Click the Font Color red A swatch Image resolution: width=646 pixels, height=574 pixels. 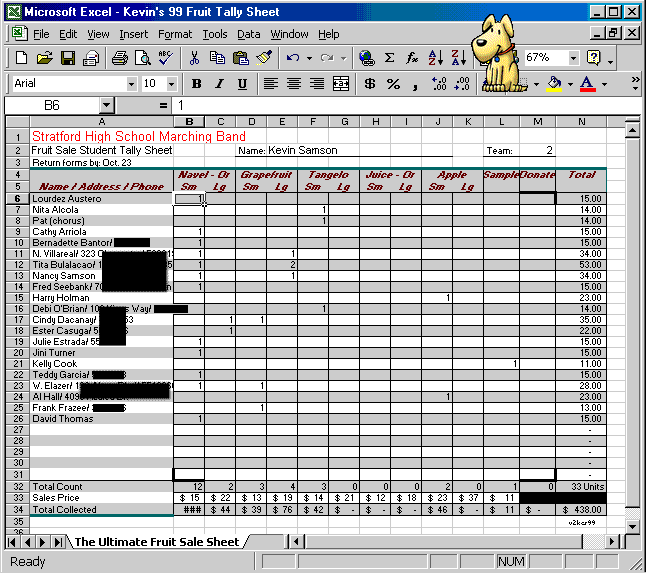tap(587, 84)
